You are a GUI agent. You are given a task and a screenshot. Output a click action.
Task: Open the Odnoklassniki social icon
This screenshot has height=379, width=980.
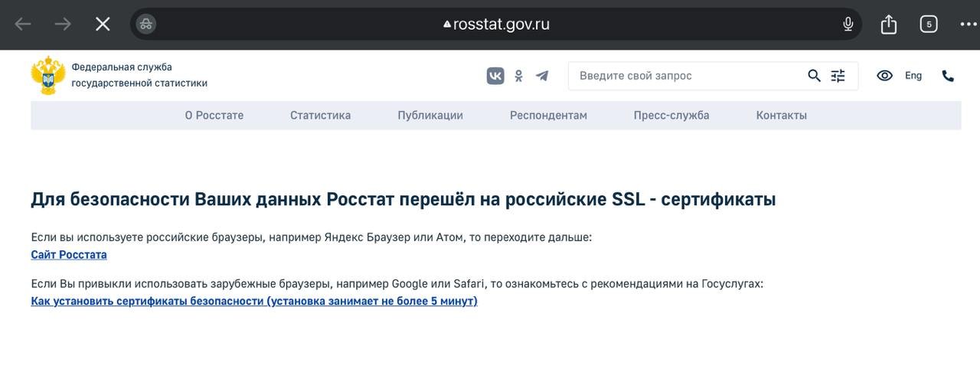(x=518, y=76)
